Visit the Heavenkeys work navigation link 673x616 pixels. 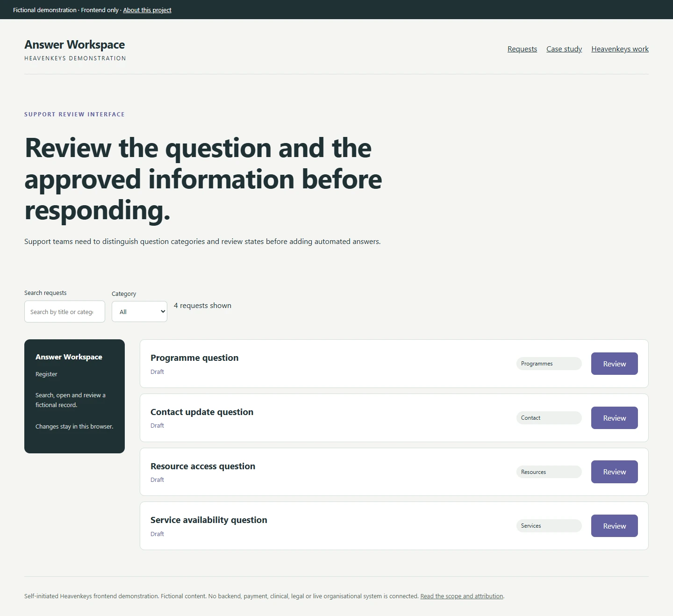[620, 49]
